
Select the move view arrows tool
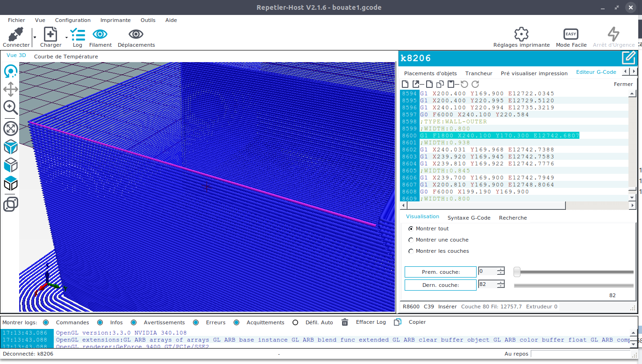point(11,90)
